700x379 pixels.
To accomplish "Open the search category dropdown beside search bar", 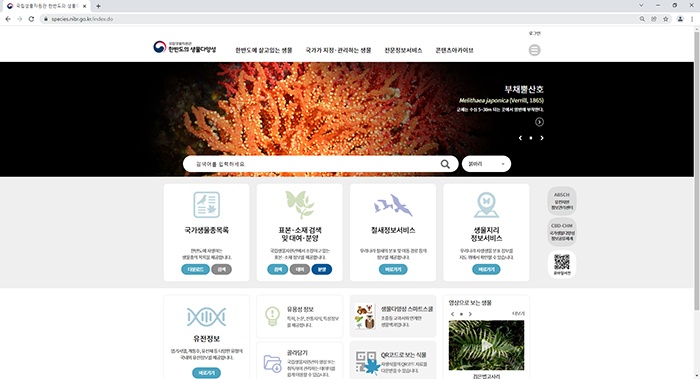I will pos(486,164).
